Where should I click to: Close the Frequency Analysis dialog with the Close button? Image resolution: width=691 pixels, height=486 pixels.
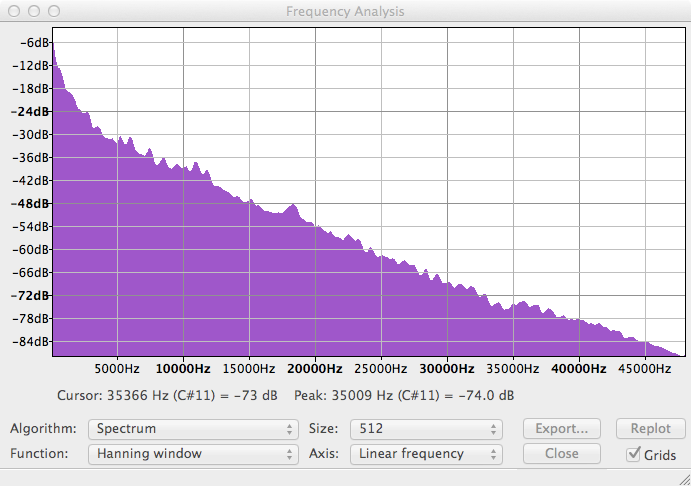(x=561, y=453)
